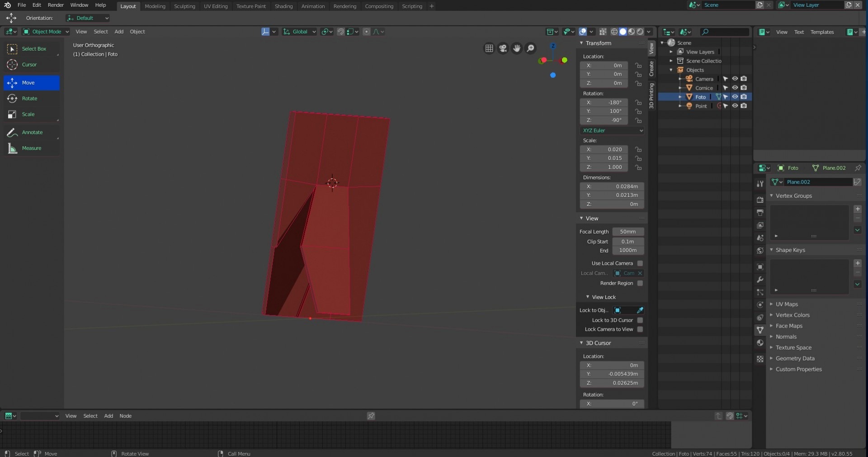Open the 3D Printing sidebar tab
Image resolution: width=868 pixels, height=457 pixels.
[x=651, y=95]
